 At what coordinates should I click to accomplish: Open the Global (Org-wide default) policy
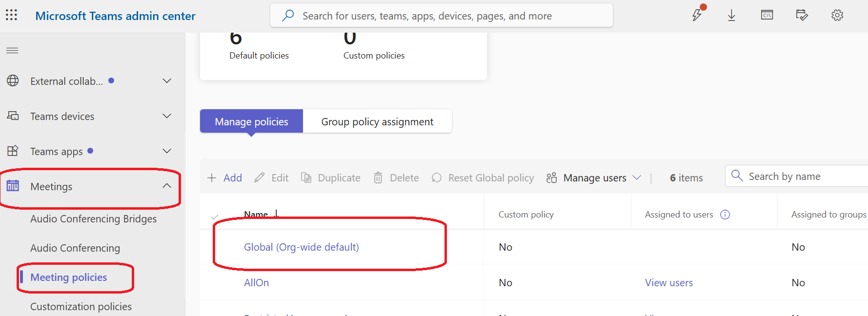301,247
